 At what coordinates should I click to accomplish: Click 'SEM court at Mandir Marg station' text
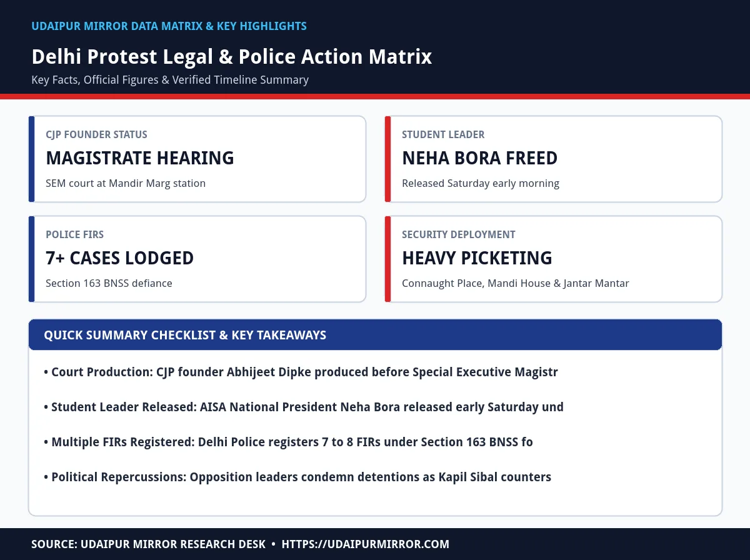(x=126, y=183)
